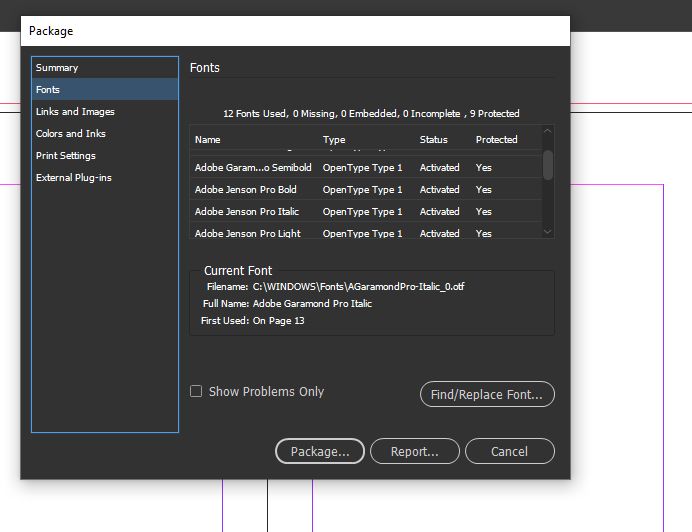Cancel the Package dialog

coord(510,451)
